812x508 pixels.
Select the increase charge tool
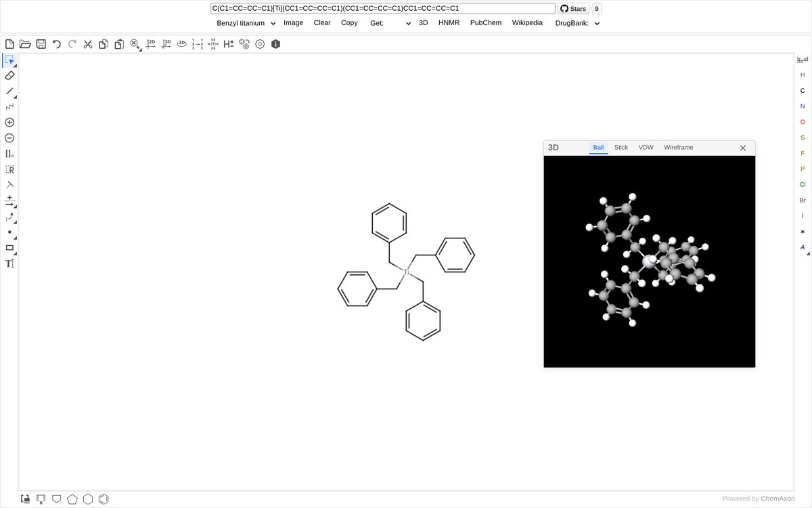(x=9, y=123)
